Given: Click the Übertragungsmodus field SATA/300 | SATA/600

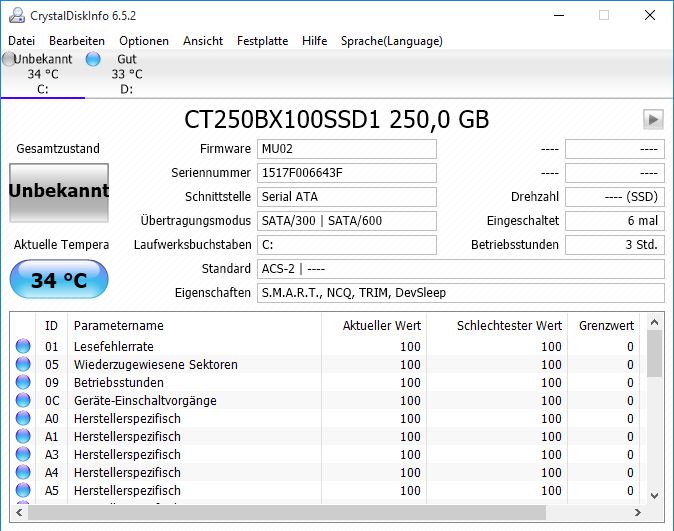Looking at the screenshot, I should 347,221.
